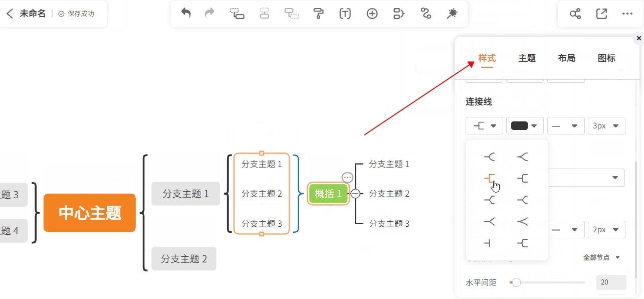Collapse the branch next to 概括 1
This screenshot has height=299, width=644.
click(x=355, y=194)
